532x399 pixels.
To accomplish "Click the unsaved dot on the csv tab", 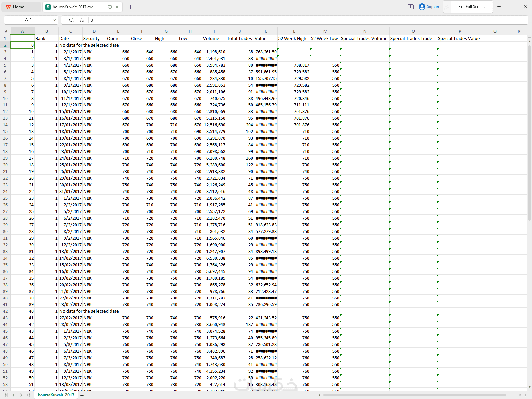I will click(117, 7).
